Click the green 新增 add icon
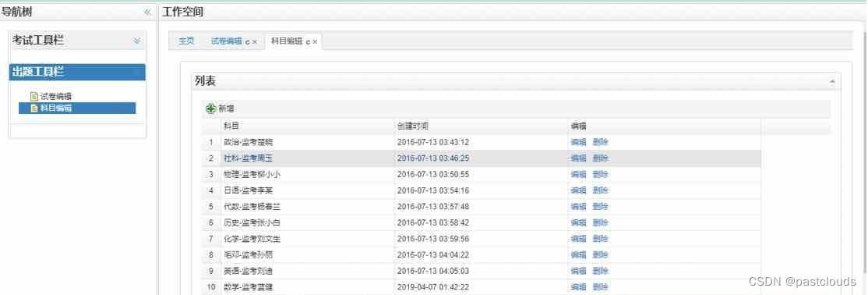The width and height of the screenshot is (868, 295). (210, 108)
